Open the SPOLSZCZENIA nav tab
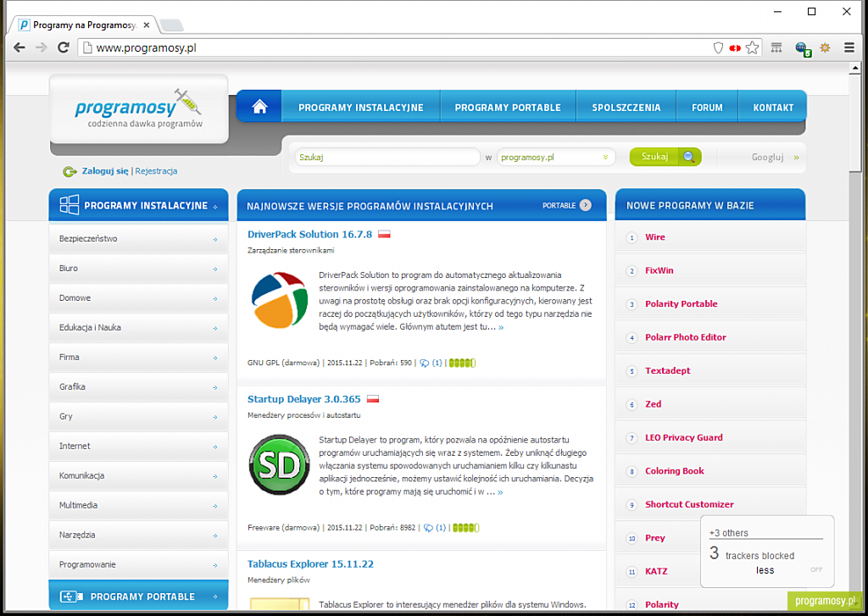The width and height of the screenshot is (868, 616). (x=626, y=108)
